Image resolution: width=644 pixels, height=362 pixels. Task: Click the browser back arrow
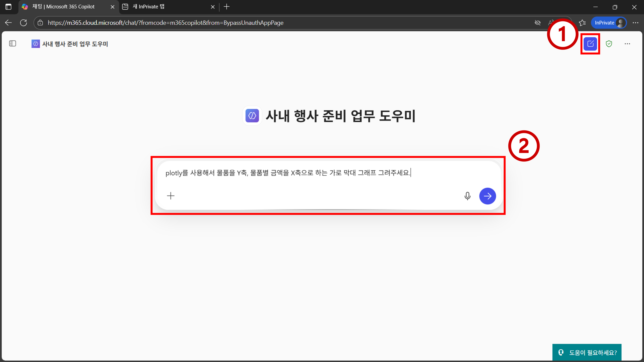[8, 23]
